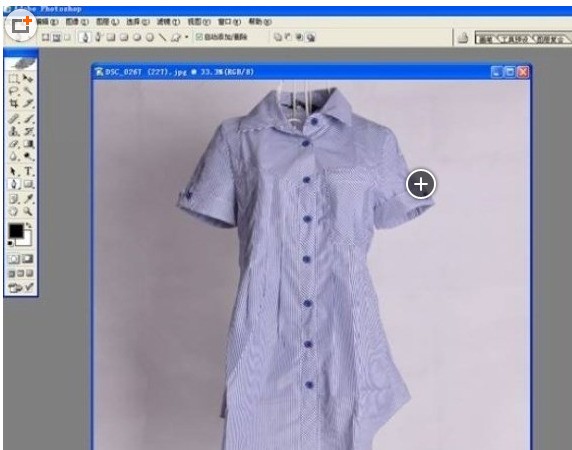Open the 选择(S) menu

pyautogui.click(x=138, y=22)
